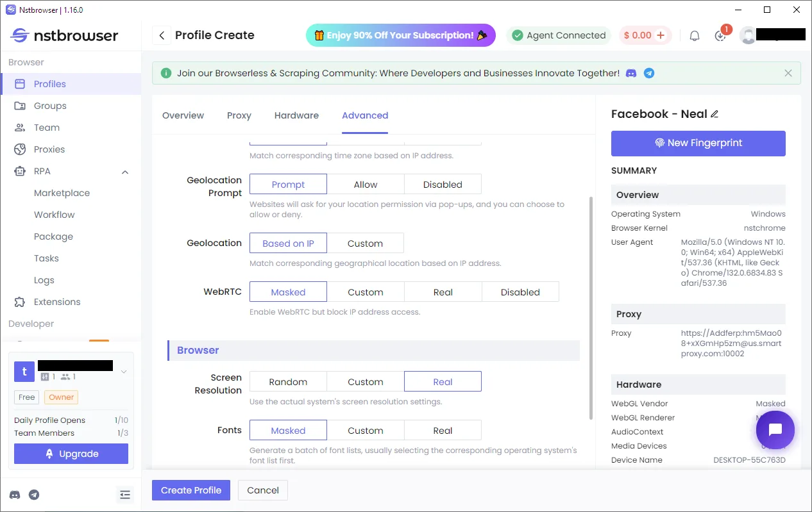The width and height of the screenshot is (812, 512).
Task: Generate a New Fingerprint
Action: (x=698, y=143)
